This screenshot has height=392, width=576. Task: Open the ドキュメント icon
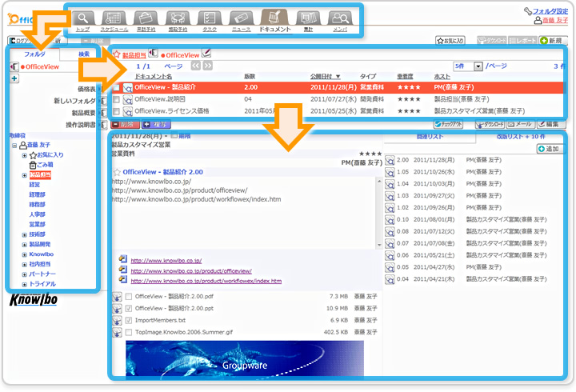click(274, 18)
